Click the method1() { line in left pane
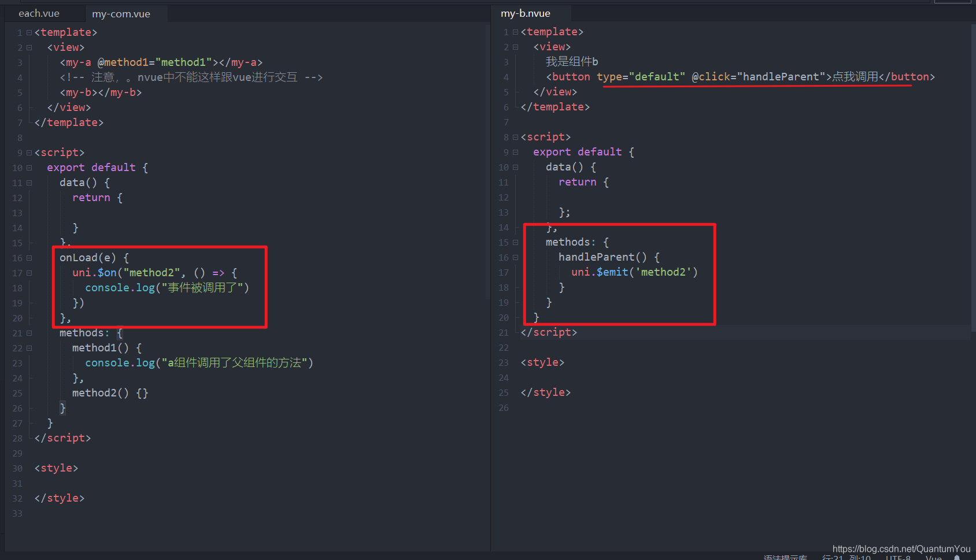The height and width of the screenshot is (560, 976). pos(107,348)
